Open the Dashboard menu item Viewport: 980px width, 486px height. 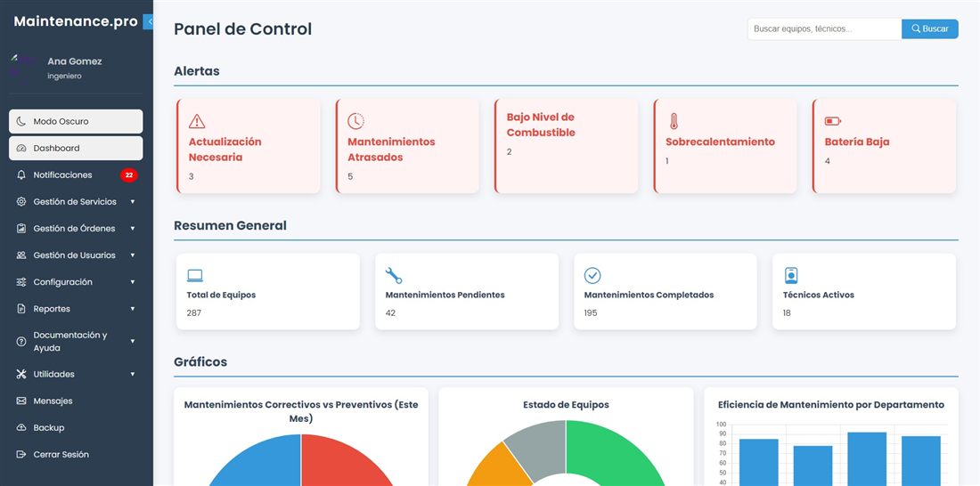pyautogui.click(x=76, y=148)
